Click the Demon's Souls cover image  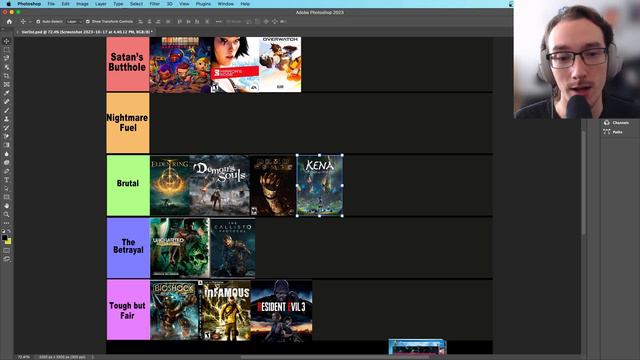tap(220, 185)
